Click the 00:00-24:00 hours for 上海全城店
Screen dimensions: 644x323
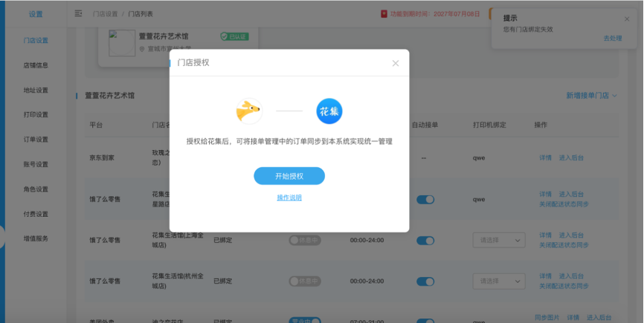[x=367, y=240]
